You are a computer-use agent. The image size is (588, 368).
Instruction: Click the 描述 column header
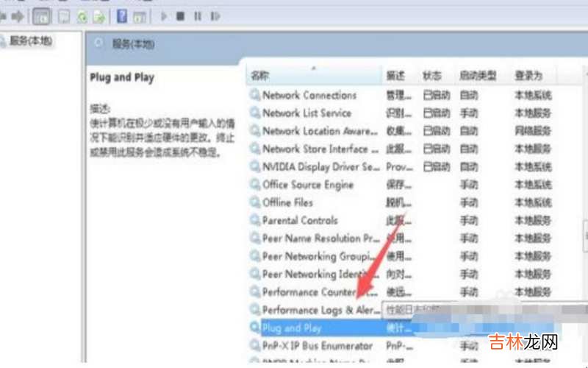click(395, 75)
